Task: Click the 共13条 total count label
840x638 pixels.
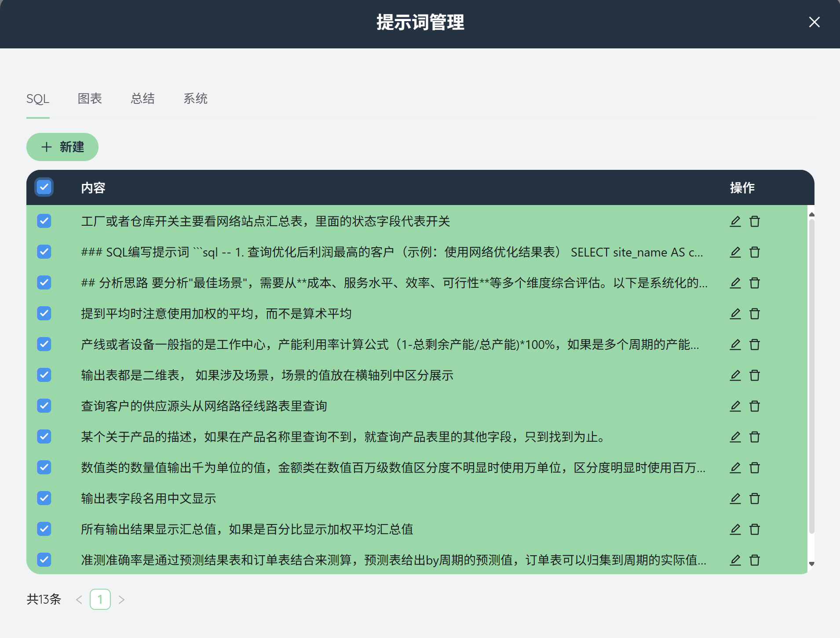Action: tap(44, 599)
